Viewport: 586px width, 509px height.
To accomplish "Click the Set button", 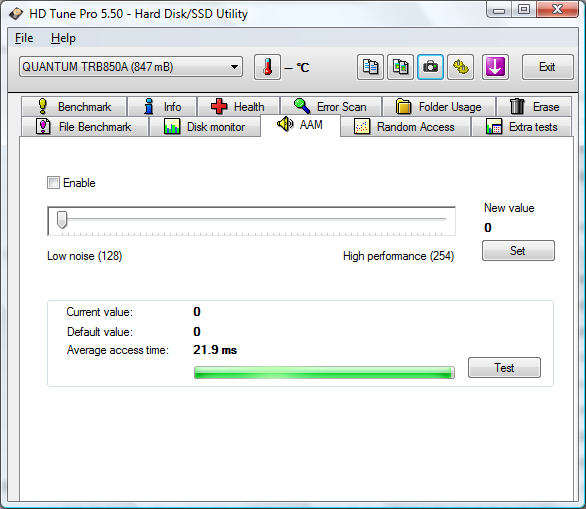I will [x=518, y=250].
